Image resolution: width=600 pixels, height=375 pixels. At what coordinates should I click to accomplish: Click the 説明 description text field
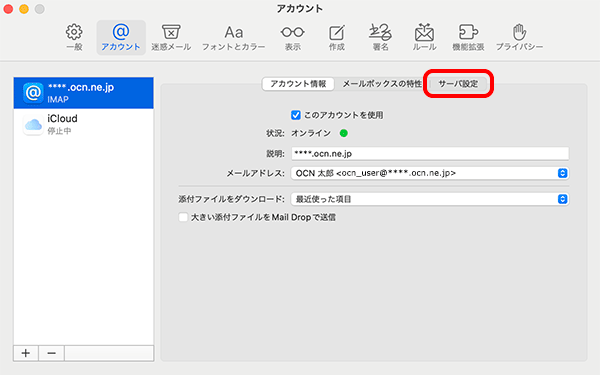coord(430,153)
